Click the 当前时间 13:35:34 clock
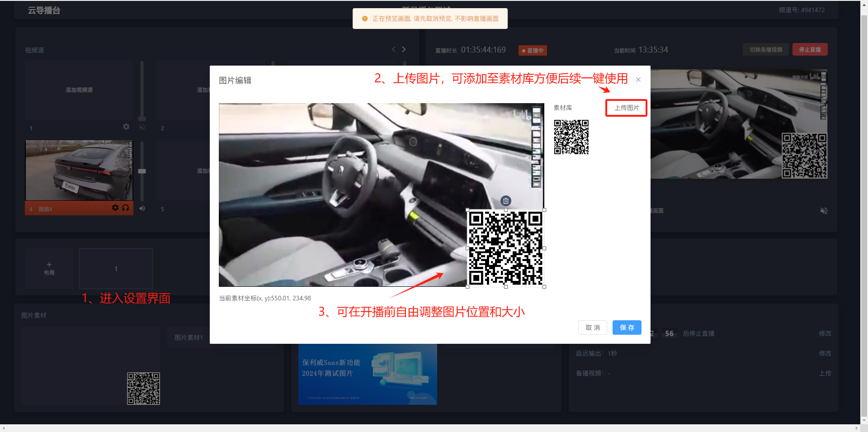868x432 pixels. point(641,50)
